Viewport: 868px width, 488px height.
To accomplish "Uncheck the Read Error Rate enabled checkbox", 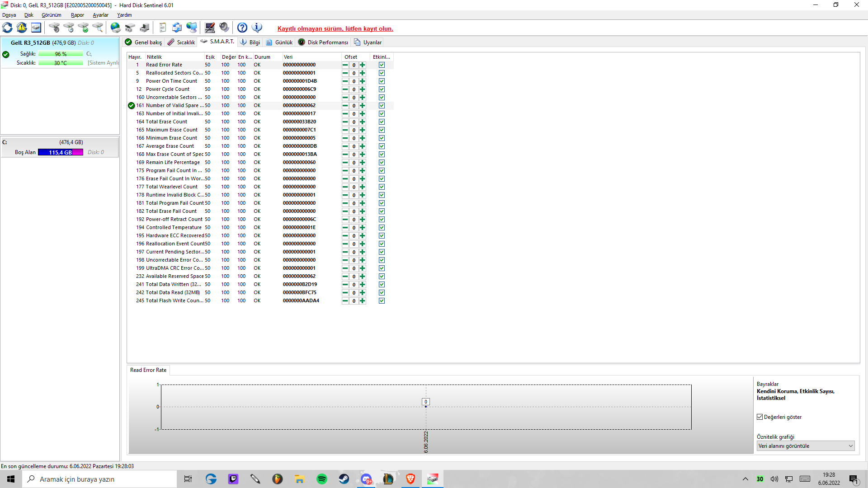I will (x=382, y=65).
